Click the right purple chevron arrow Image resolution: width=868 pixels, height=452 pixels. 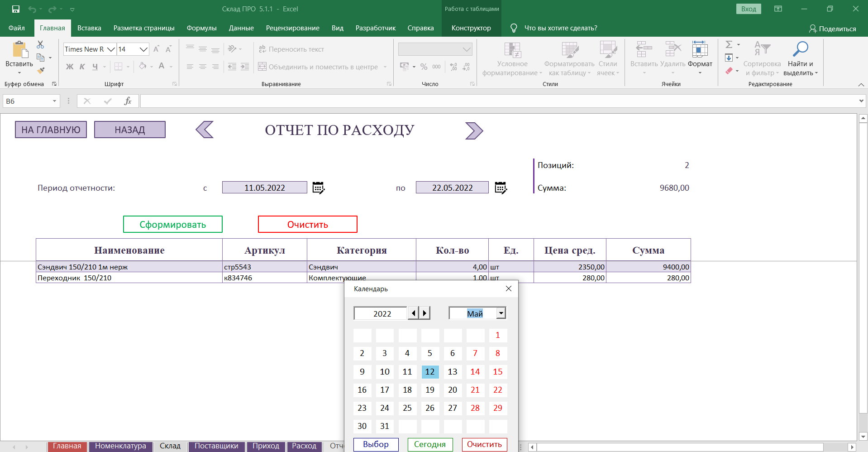(x=474, y=131)
